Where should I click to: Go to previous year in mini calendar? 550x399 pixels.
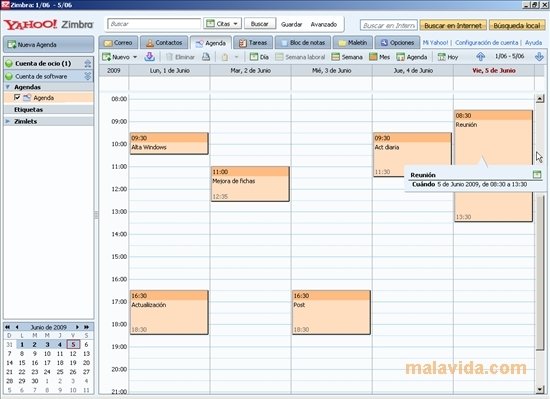(x=7, y=327)
